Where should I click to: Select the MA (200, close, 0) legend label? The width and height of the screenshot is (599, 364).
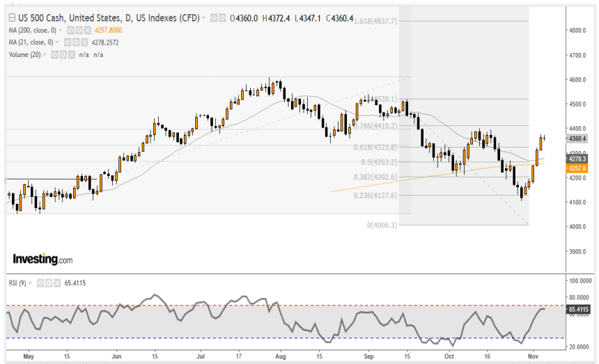(33, 30)
